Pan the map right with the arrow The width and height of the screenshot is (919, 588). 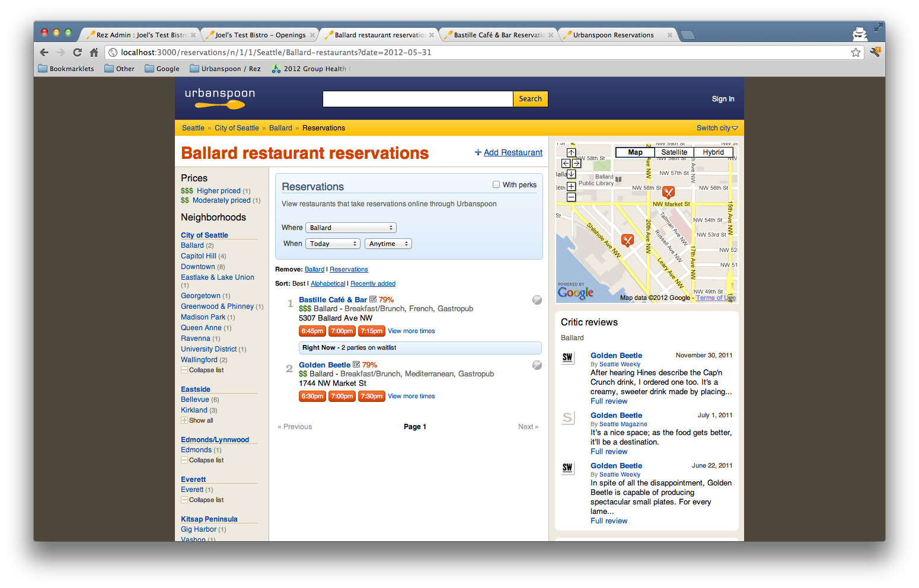click(576, 163)
